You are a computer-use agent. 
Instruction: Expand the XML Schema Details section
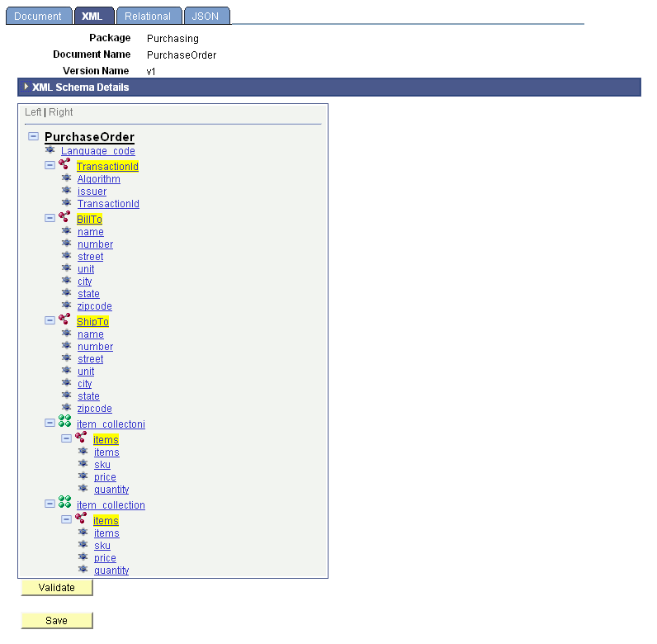(26, 87)
